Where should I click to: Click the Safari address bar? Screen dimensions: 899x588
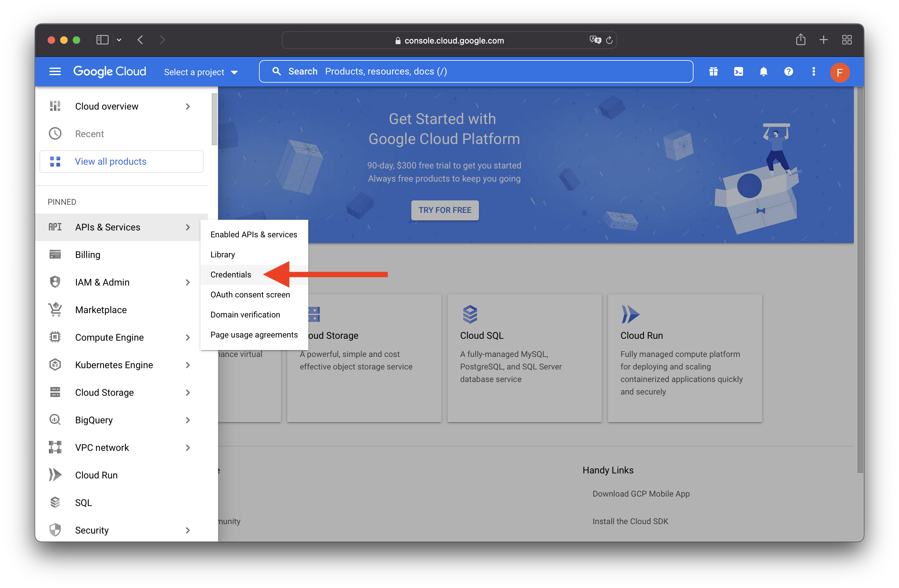pyautogui.click(x=449, y=40)
